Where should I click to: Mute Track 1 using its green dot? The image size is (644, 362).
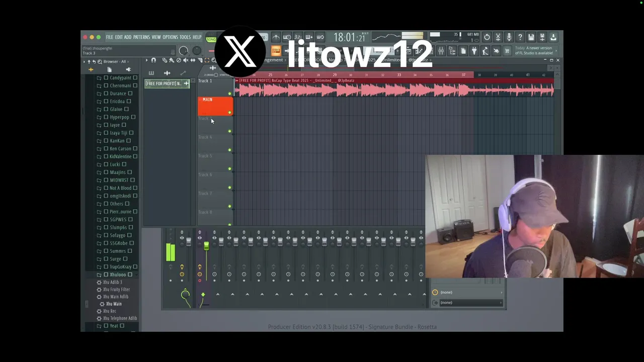click(230, 94)
